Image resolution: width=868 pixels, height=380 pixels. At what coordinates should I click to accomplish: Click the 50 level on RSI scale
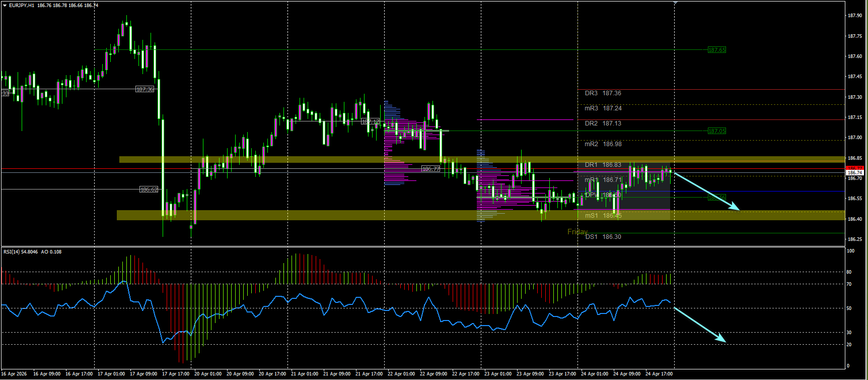click(849, 308)
